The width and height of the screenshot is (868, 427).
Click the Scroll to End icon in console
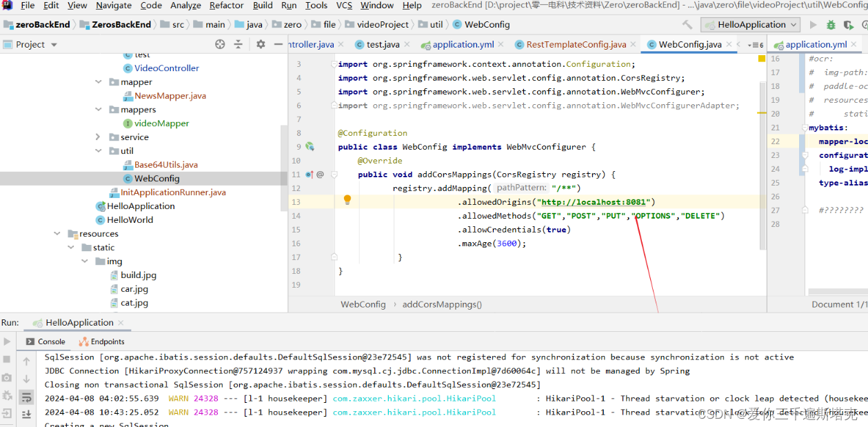tap(28, 414)
